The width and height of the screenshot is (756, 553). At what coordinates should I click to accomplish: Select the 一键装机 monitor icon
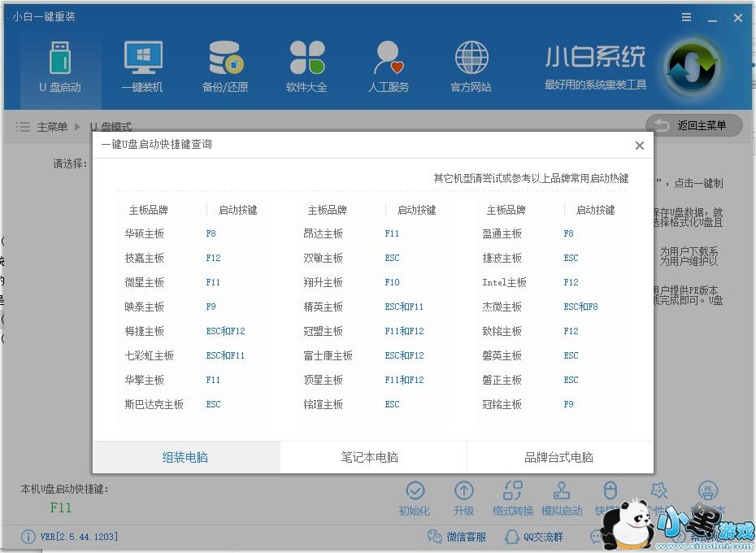point(143,58)
